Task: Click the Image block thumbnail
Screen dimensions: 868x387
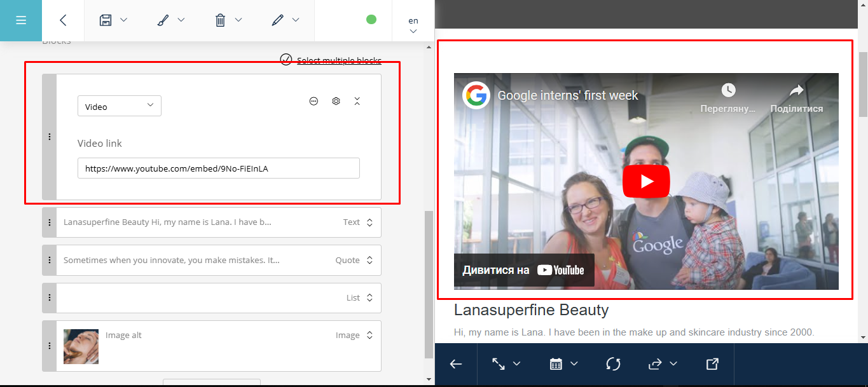Action: 81,346
